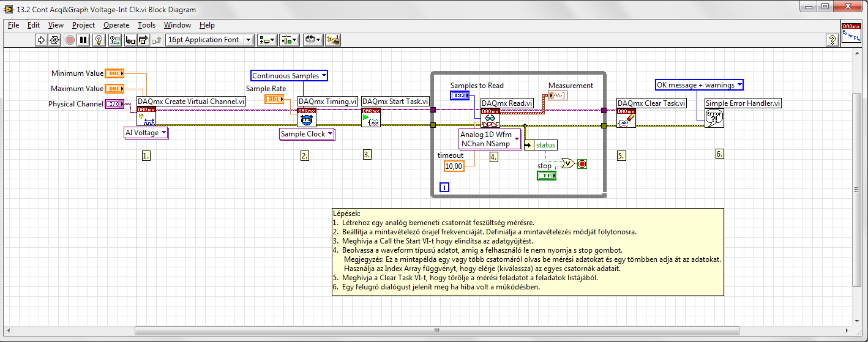Click the stop TF boolean terminal
This screenshot has height=342, width=868.
pyautogui.click(x=547, y=176)
